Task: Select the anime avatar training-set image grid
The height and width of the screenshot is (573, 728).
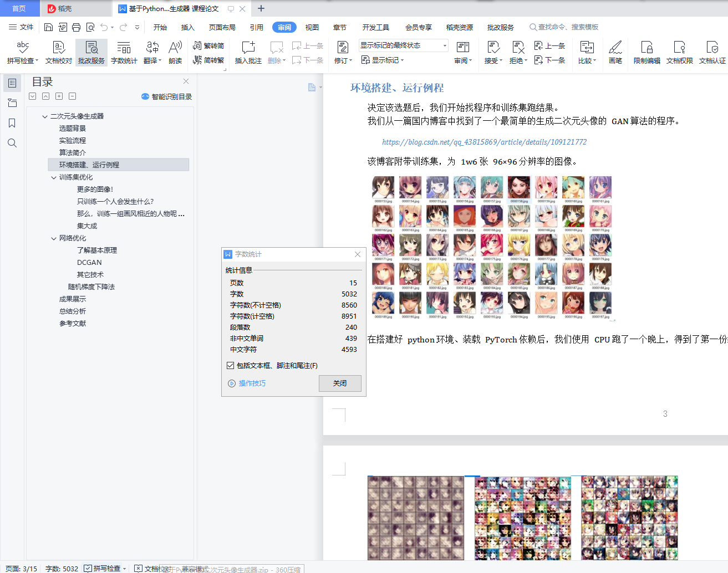Action: (492, 248)
